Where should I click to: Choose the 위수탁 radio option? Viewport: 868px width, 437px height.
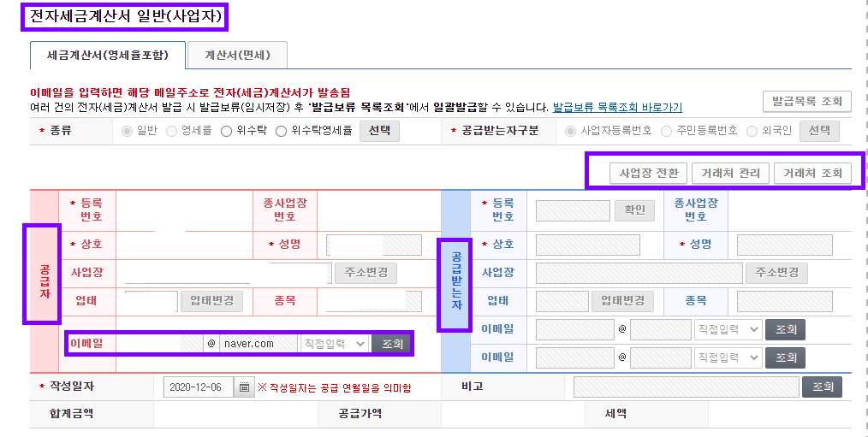[226, 131]
